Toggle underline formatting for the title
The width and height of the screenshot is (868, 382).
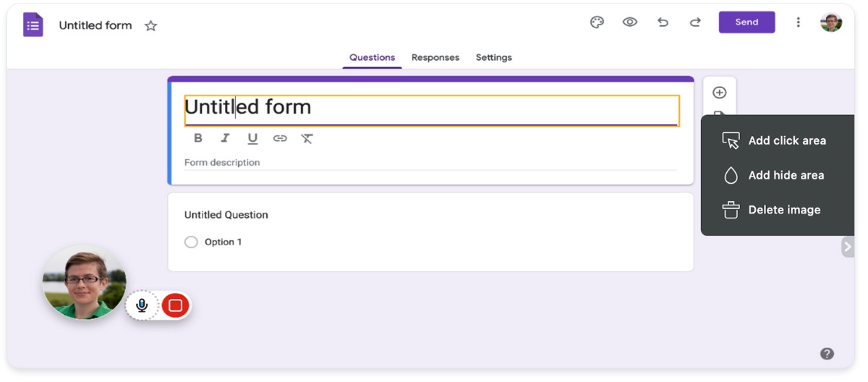tap(252, 138)
